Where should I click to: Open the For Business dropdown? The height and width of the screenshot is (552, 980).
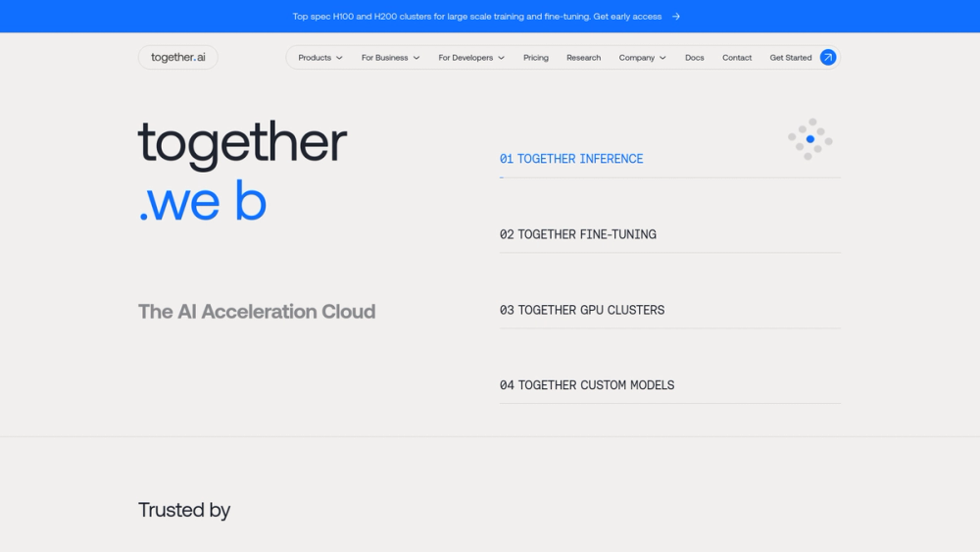coord(390,58)
